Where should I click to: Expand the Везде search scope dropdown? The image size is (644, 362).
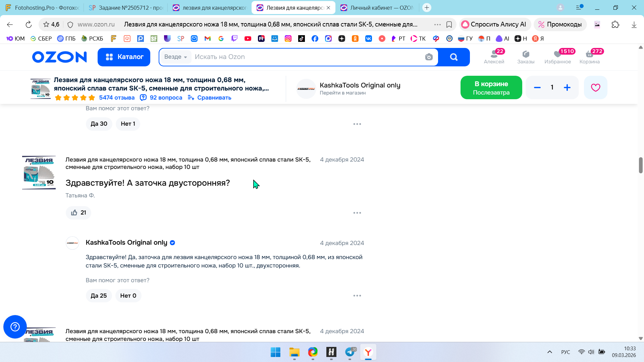pyautogui.click(x=176, y=57)
